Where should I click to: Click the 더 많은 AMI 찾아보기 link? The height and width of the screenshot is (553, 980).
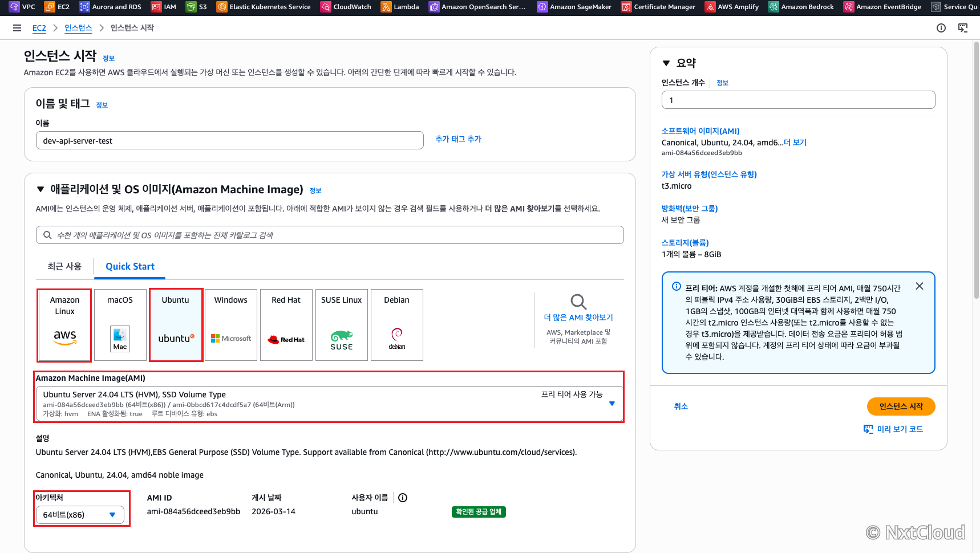pyautogui.click(x=578, y=318)
